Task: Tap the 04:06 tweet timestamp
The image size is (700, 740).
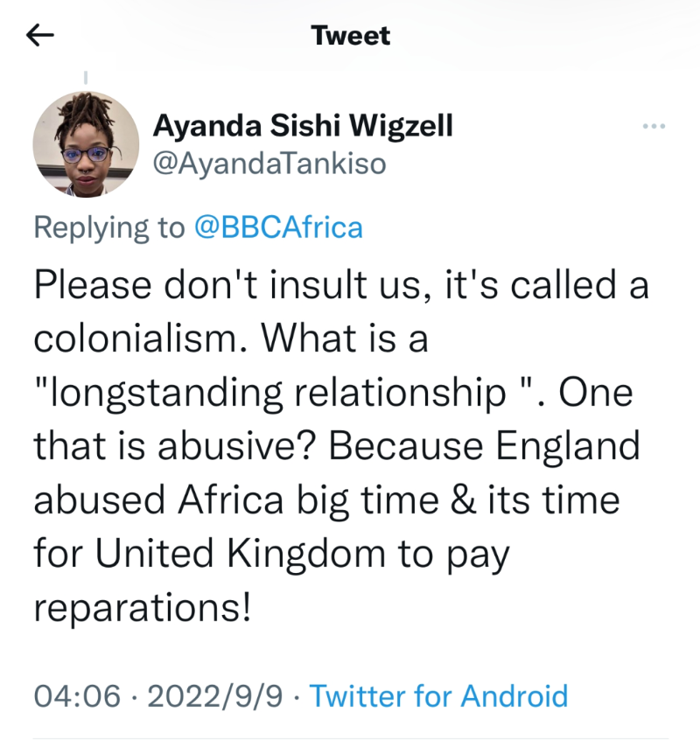Action: tap(76, 695)
